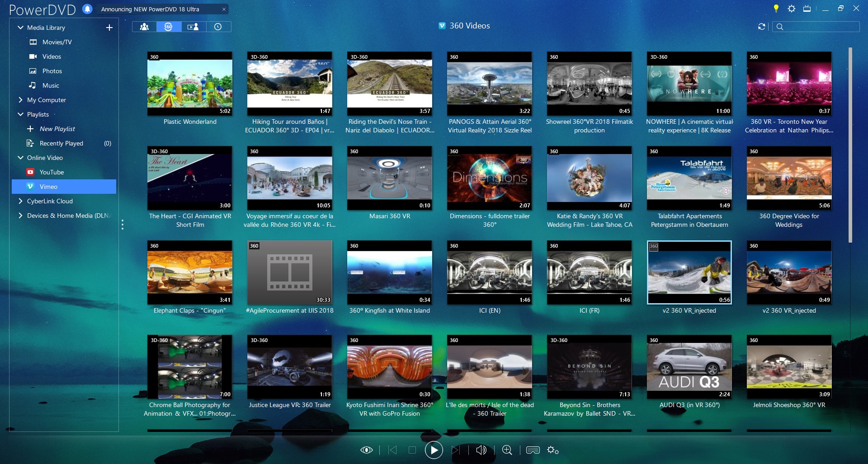Open the My Channel videos view
The image size is (868, 464).
pos(193,27)
